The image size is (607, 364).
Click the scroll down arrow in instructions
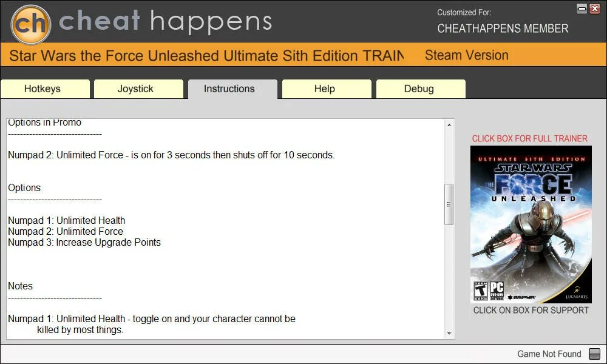pos(449,333)
